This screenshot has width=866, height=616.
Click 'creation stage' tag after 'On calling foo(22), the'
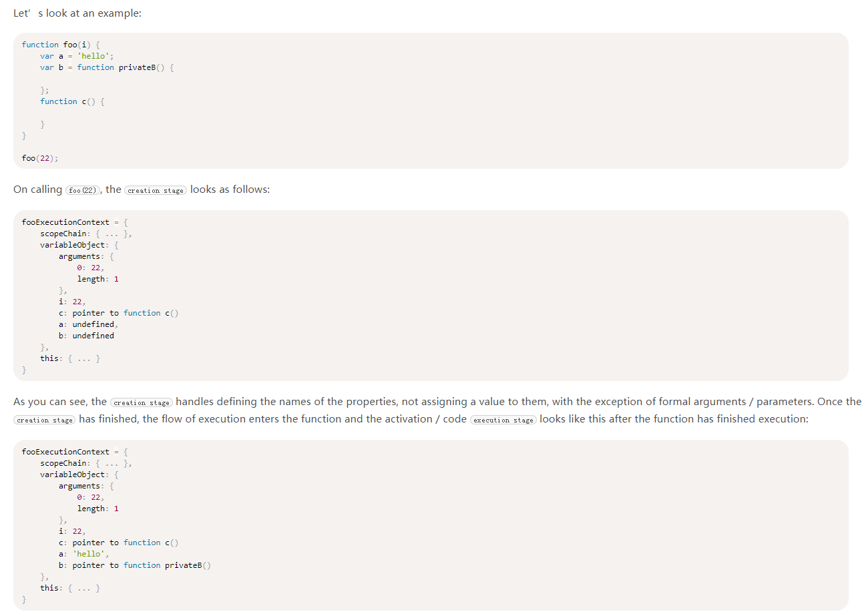155,190
